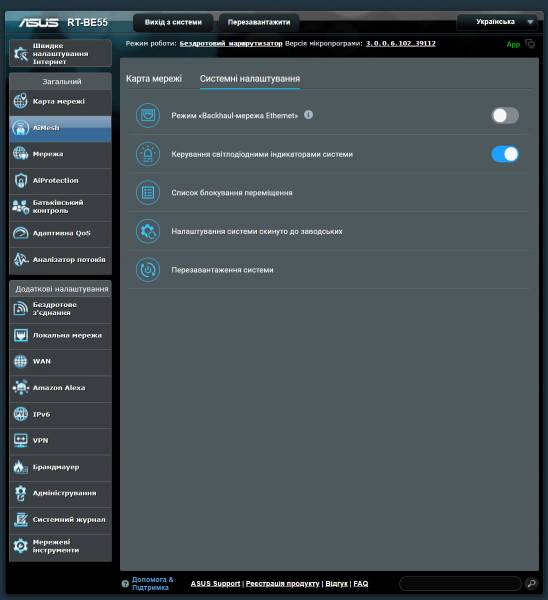Open Відгук feedback link
The height and width of the screenshot is (600, 548).
[x=336, y=584]
